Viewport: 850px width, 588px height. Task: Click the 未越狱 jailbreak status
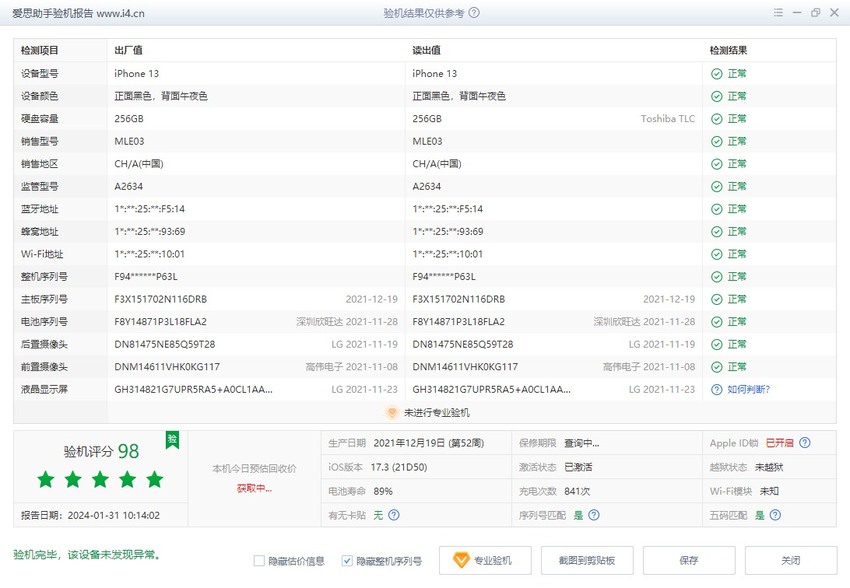click(769, 467)
